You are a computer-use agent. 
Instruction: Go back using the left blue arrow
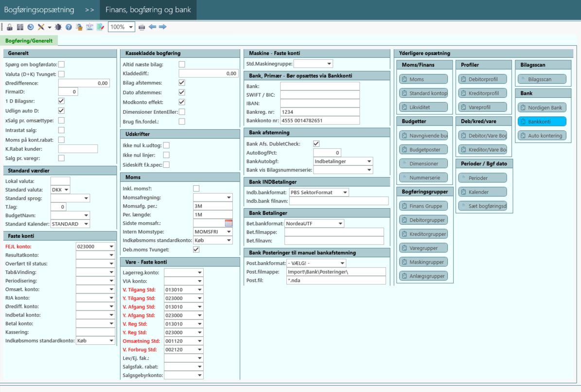(153, 27)
